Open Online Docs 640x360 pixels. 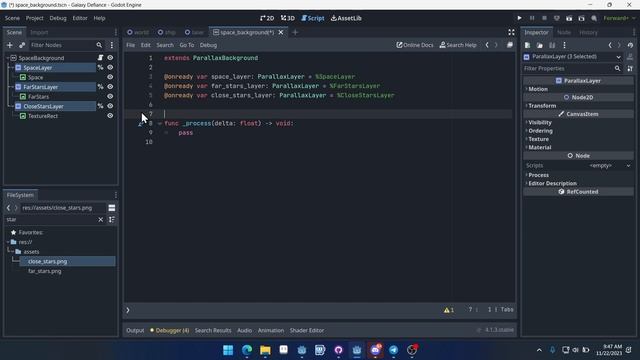[415, 45]
